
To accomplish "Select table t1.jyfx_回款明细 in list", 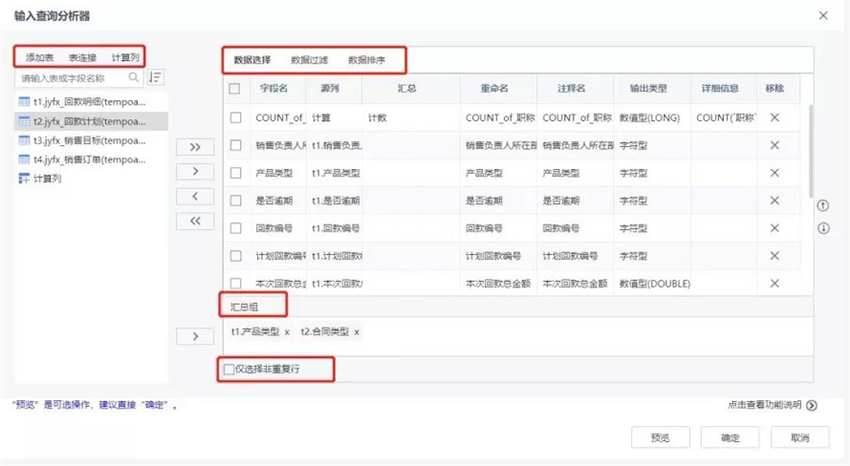I will (91, 102).
